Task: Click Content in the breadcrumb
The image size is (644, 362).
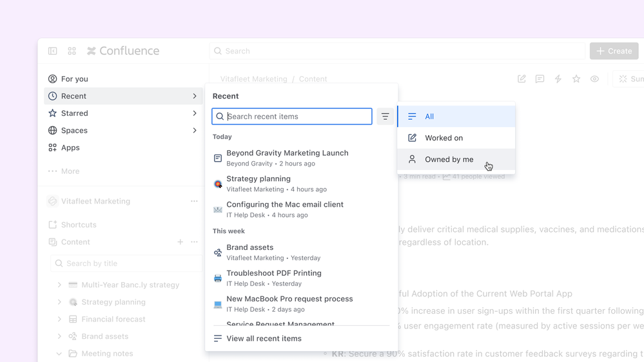Action: click(x=313, y=79)
